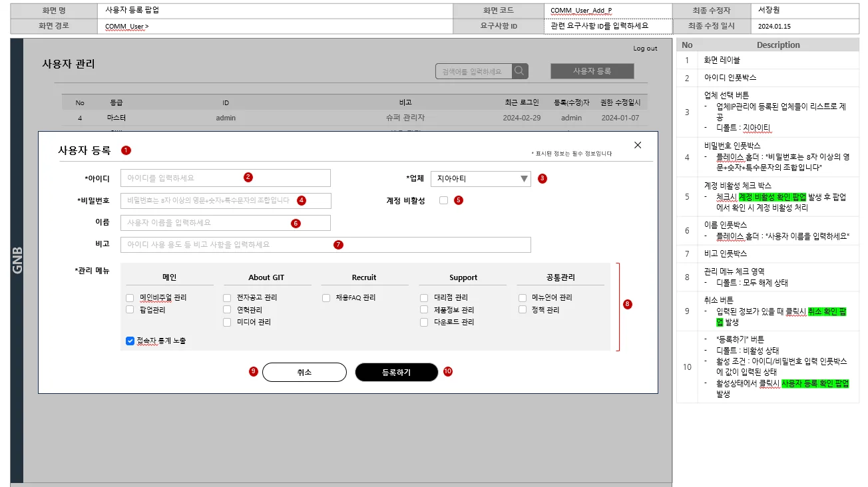Viewport: 868px width, 487px height.
Task: Click the 관련 요구사항 ID를 입력하세요 field
Action: tap(608, 26)
